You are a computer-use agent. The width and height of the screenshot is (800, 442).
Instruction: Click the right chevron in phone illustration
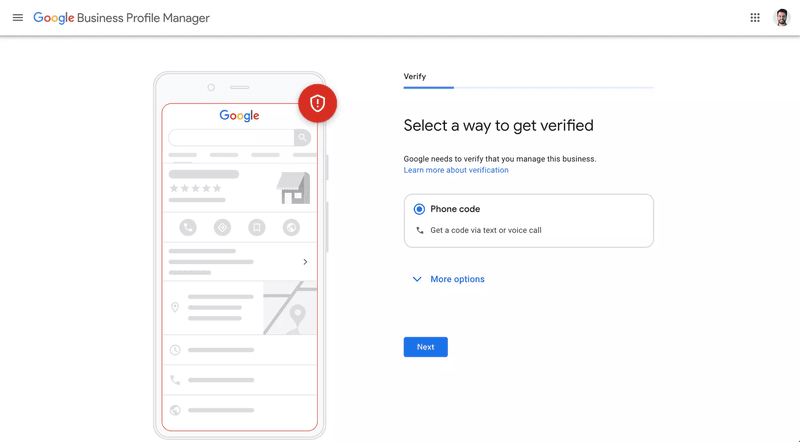pos(305,262)
